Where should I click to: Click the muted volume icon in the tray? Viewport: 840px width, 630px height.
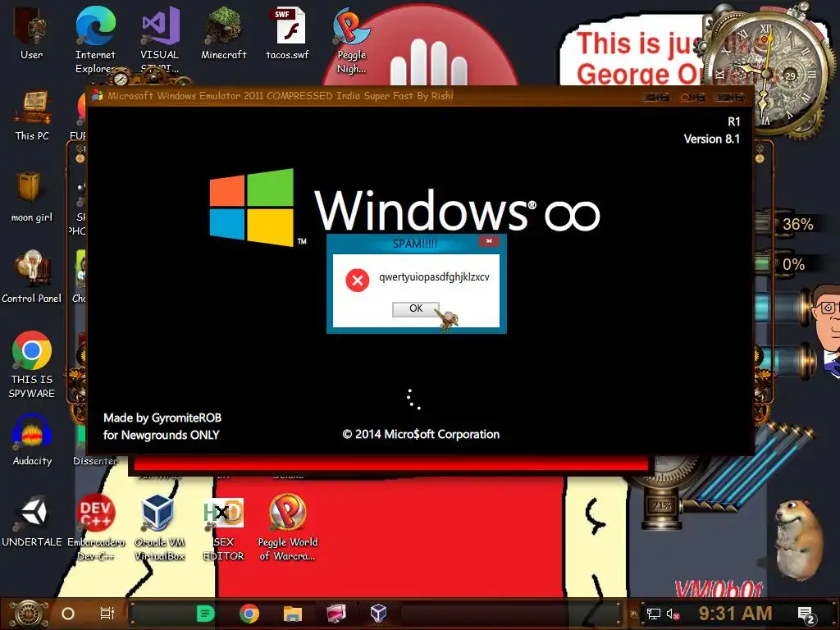pyautogui.click(x=673, y=614)
